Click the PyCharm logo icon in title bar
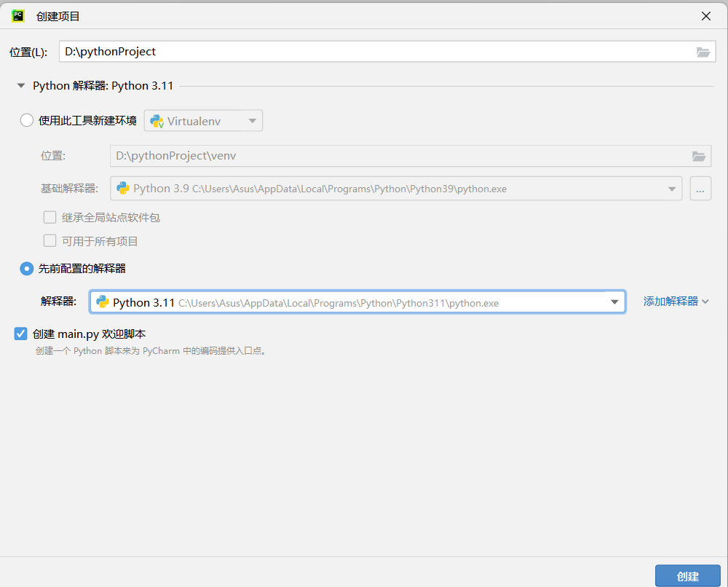This screenshot has height=587, width=728. pos(17,16)
